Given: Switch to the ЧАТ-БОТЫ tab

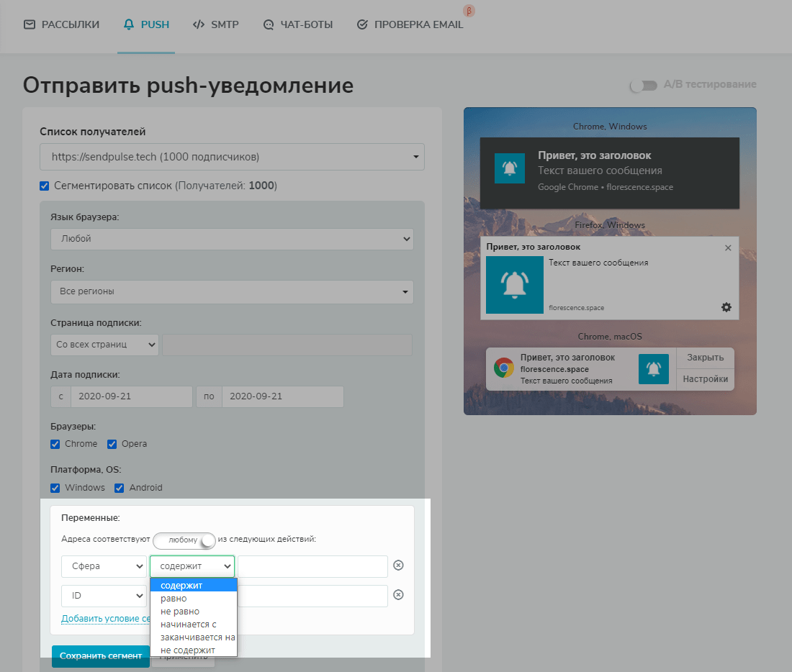Looking at the screenshot, I should tap(298, 24).
